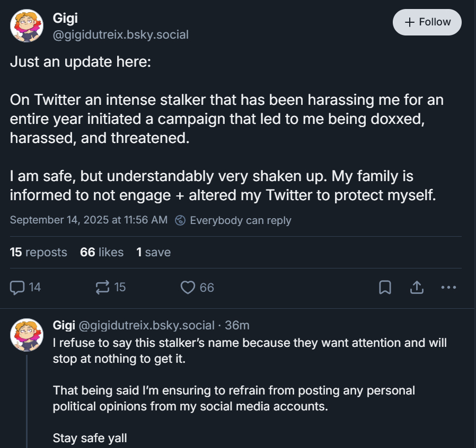The image size is (476, 448).
Task: Click the reply speech bubble icon
Action: 18,287
